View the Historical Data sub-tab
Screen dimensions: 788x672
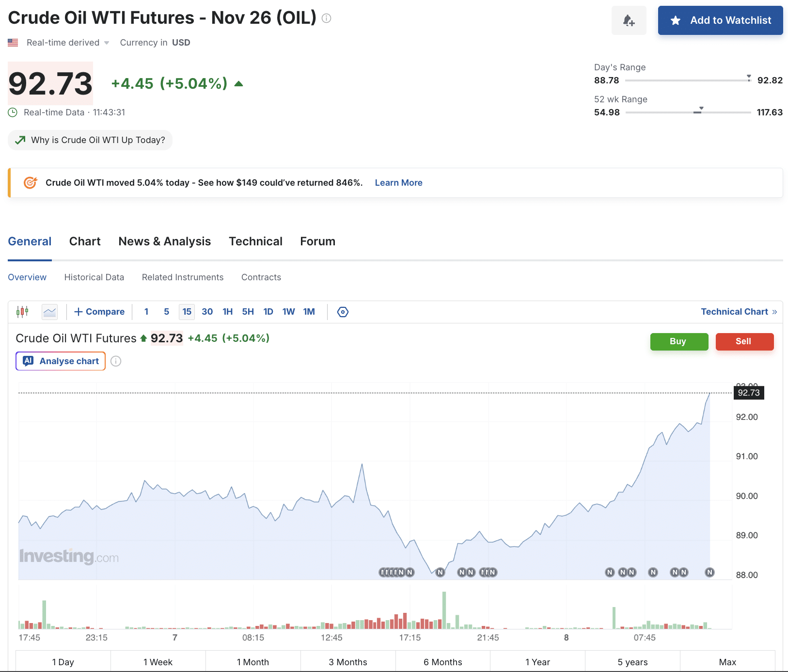coord(94,277)
